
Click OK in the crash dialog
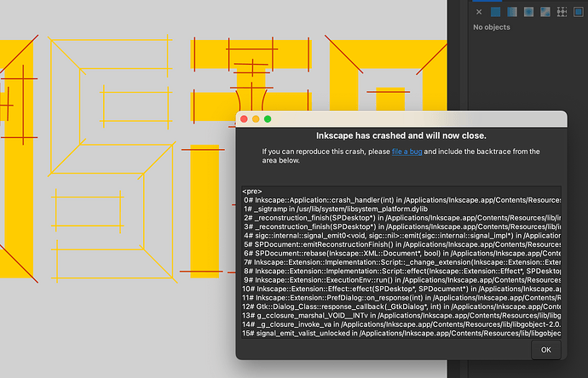(x=546, y=350)
